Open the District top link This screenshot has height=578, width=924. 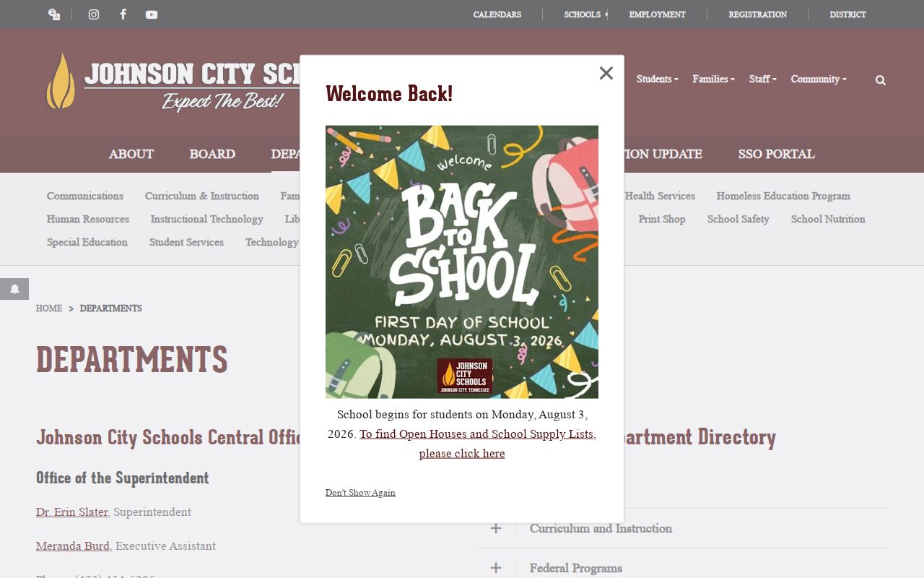coord(847,14)
